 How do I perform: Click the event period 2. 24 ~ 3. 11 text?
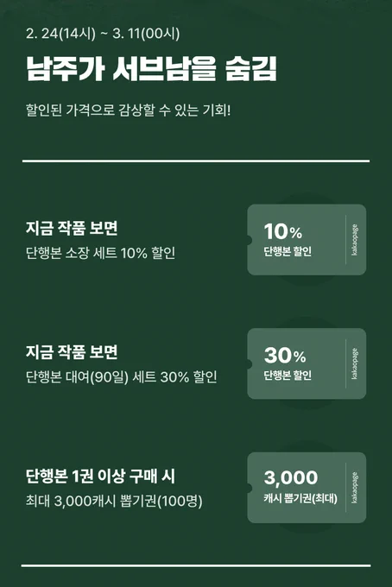pos(103,34)
